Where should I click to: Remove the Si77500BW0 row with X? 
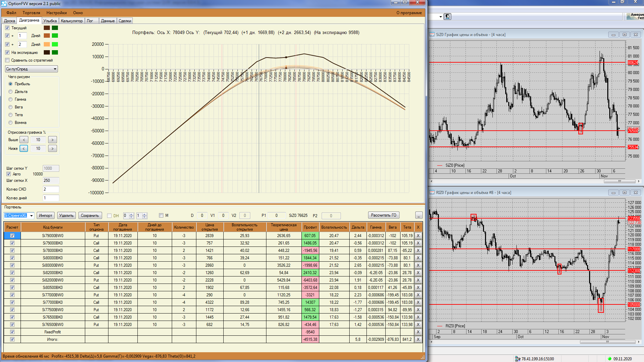pos(418,310)
